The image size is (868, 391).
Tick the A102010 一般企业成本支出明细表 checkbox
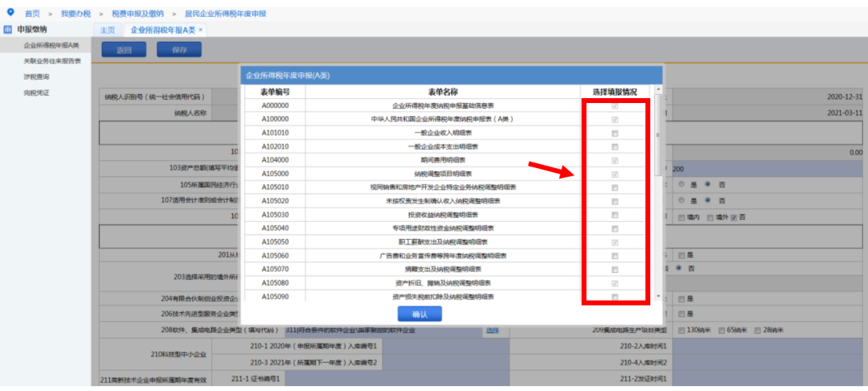(615, 146)
